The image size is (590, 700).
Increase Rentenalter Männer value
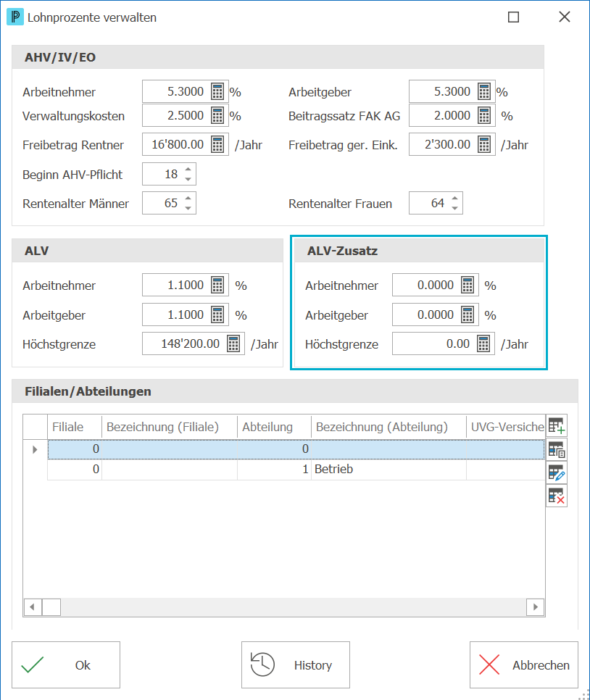pos(188,199)
